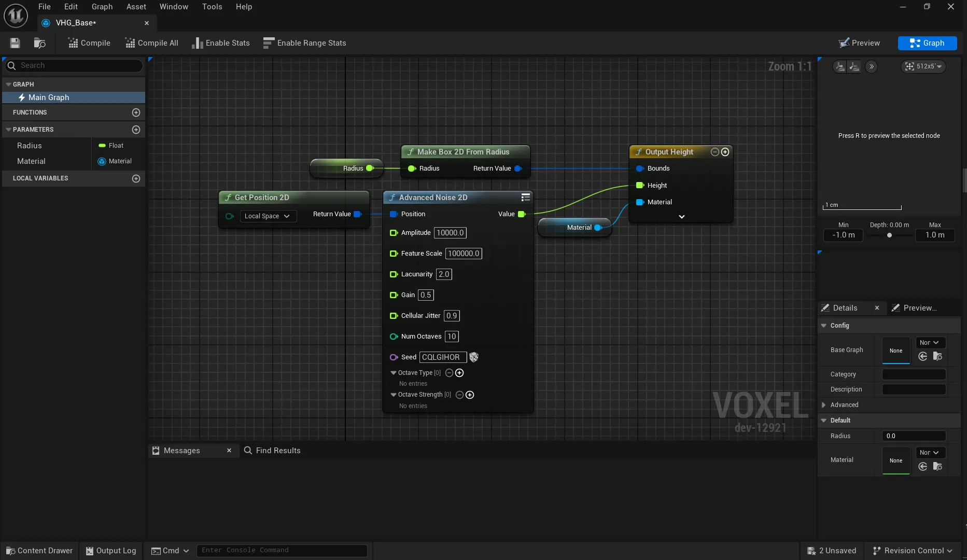
Task: Enable Stats in the toolbar
Action: click(x=220, y=43)
